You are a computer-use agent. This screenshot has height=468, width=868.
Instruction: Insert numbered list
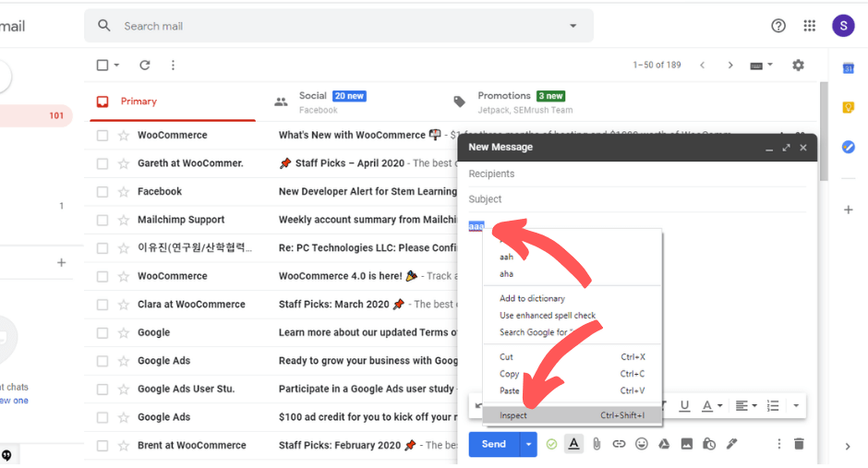pos(773,405)
